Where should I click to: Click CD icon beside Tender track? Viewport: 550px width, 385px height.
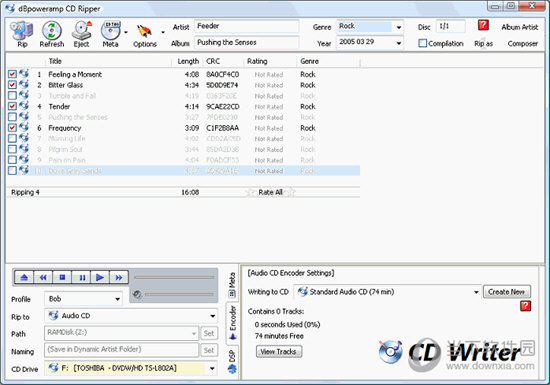click(24, 106)
